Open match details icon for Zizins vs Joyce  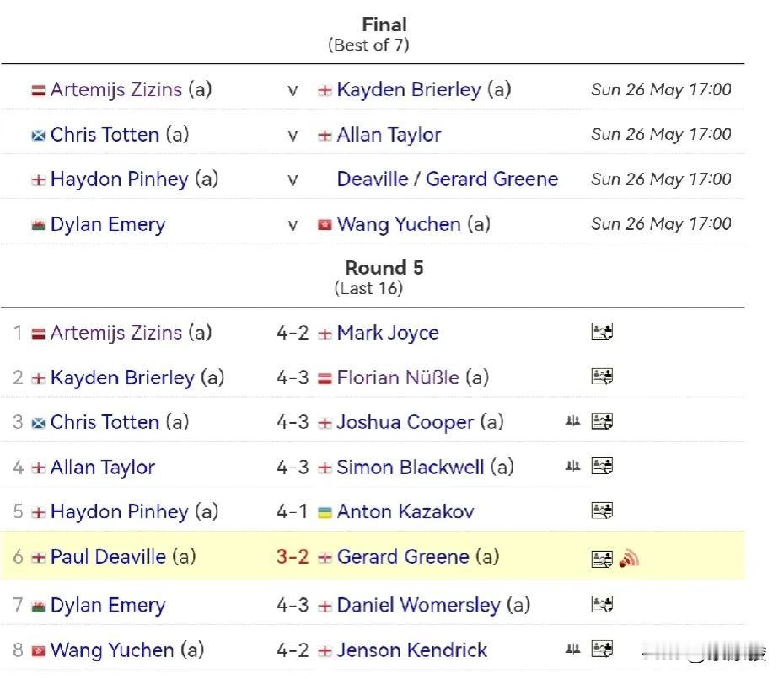(602, 332)
